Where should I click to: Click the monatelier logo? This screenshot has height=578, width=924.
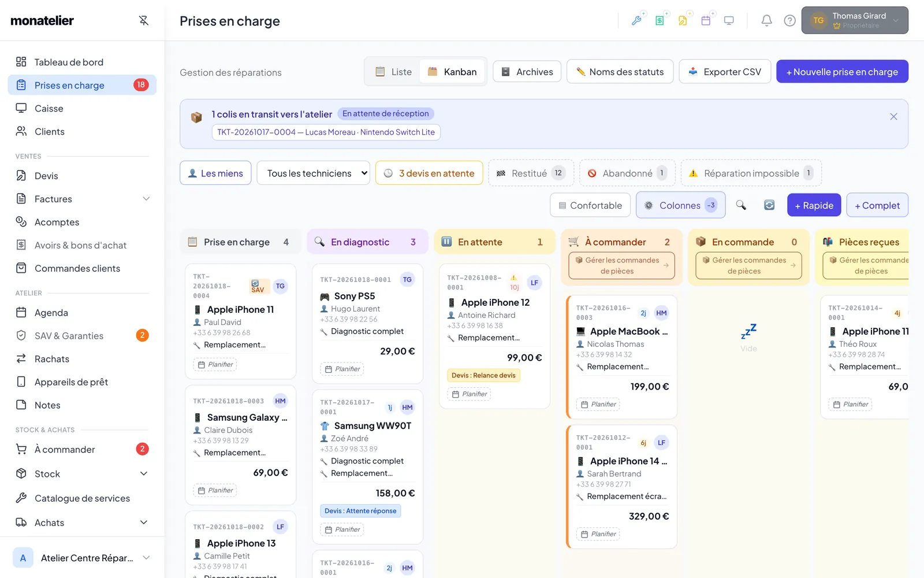click(42, 21)
